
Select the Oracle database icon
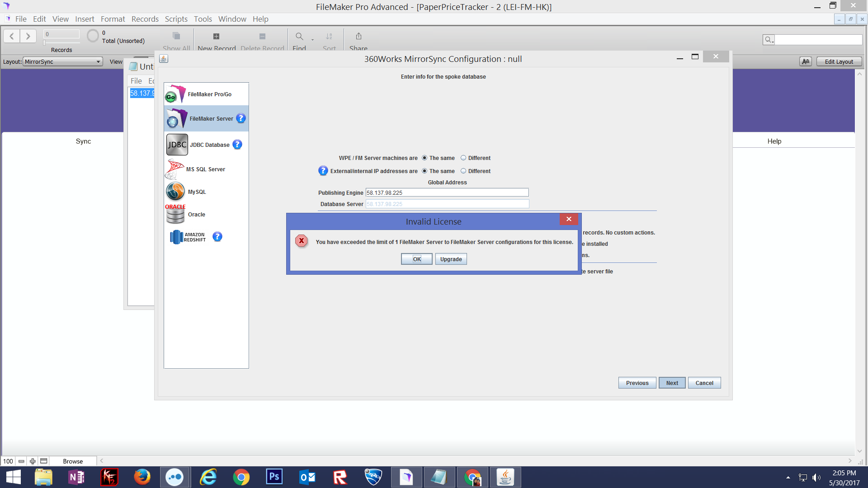click(175, 214)
